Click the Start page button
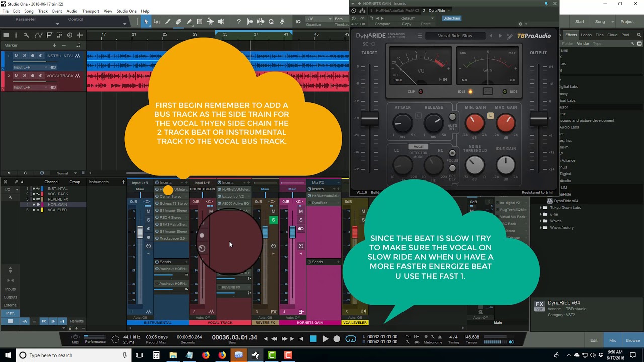This screenshot has height=362, width=644. 580,22
